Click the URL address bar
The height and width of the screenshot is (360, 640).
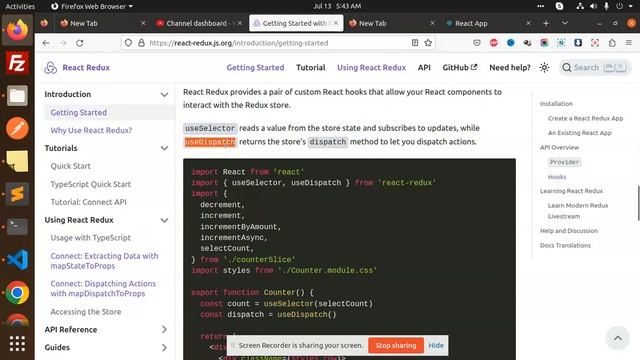(278, 43)
